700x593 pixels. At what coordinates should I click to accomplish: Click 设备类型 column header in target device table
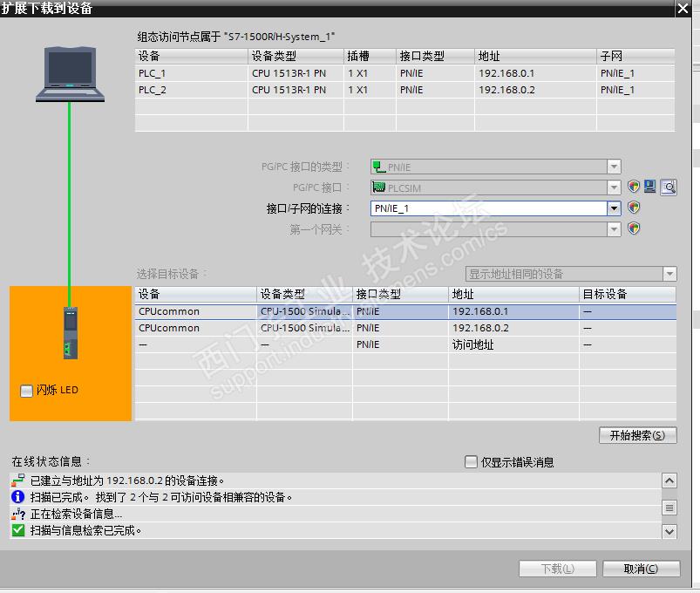304,294
